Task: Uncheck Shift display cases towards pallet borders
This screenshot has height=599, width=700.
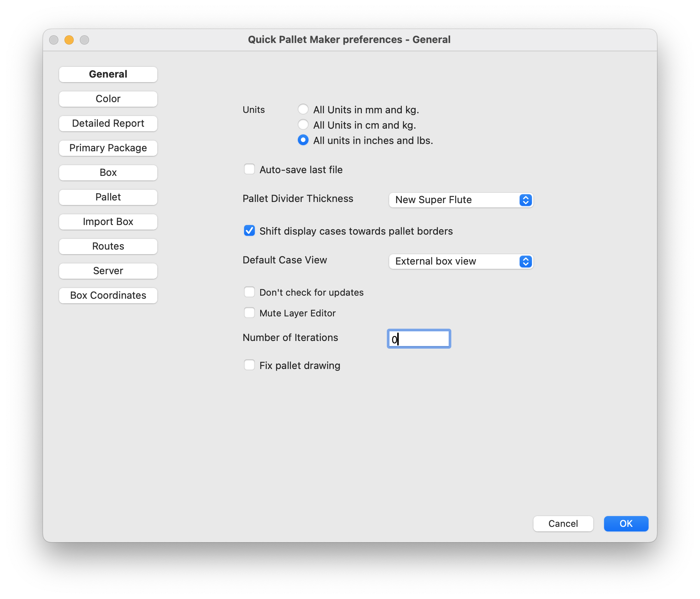Action: (249, 231)
